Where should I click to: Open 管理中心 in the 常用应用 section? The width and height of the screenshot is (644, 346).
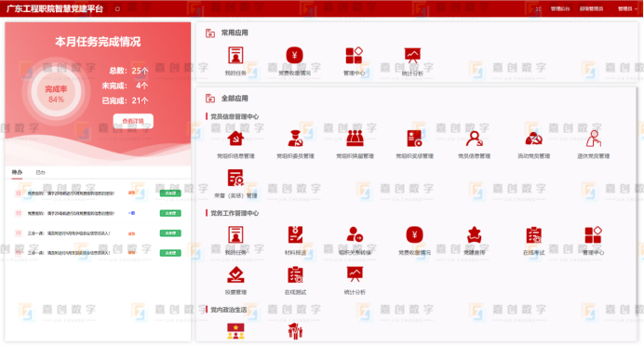point(354,56)
